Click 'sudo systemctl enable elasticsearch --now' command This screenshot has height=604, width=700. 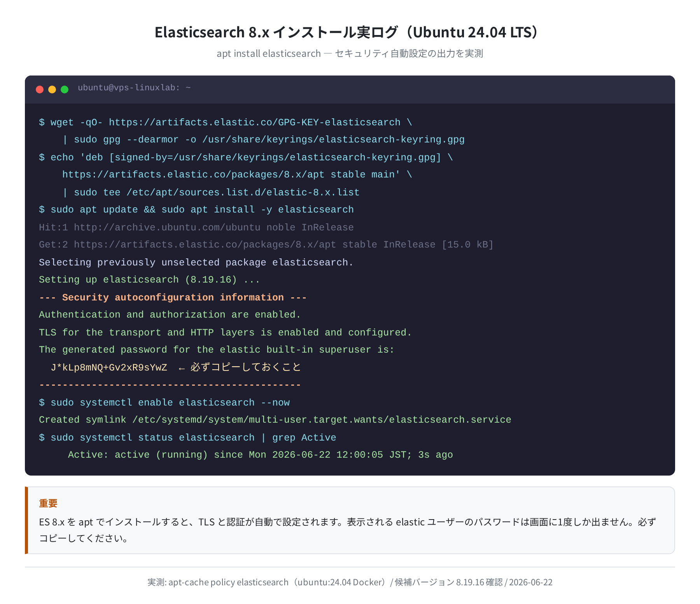click(x=164, y=402)
